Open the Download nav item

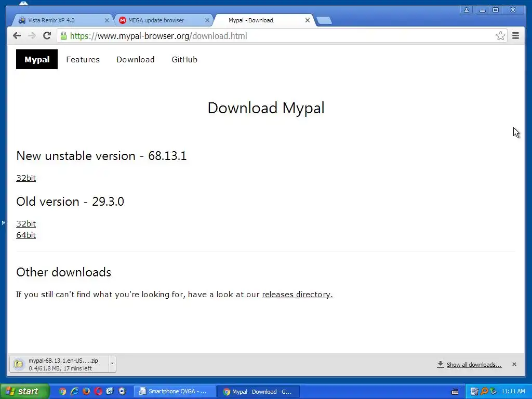click(x=136, y=59)
